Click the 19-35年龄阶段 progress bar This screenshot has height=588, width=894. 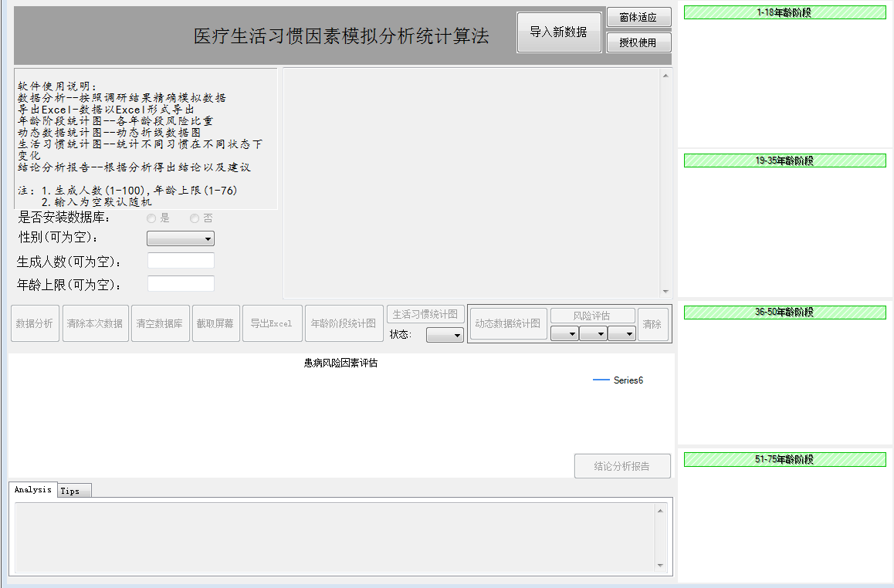[784, 161]
